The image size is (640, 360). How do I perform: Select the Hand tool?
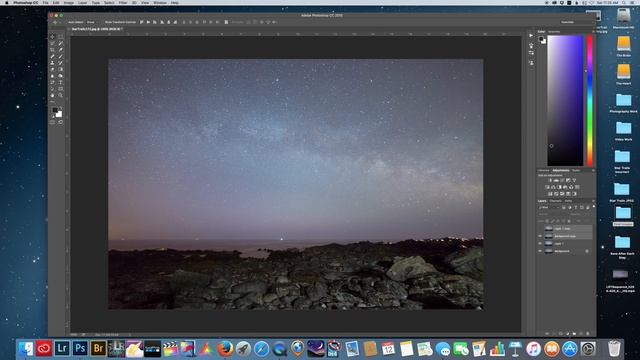click(x=52, y=96)
